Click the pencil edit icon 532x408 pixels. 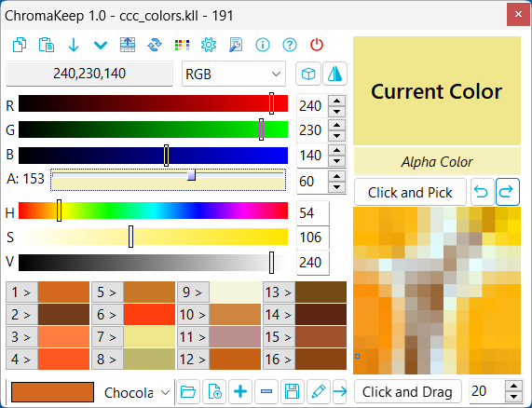tap(319, 392)
